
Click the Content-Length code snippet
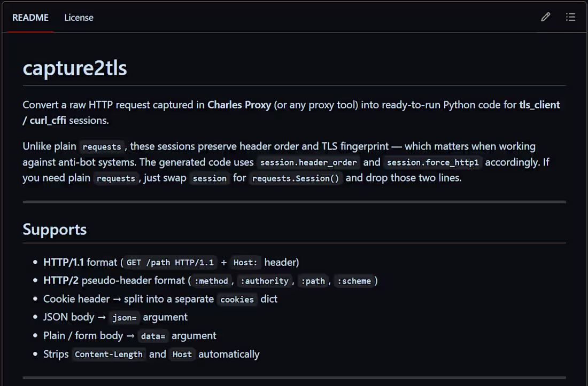point(109,355)
